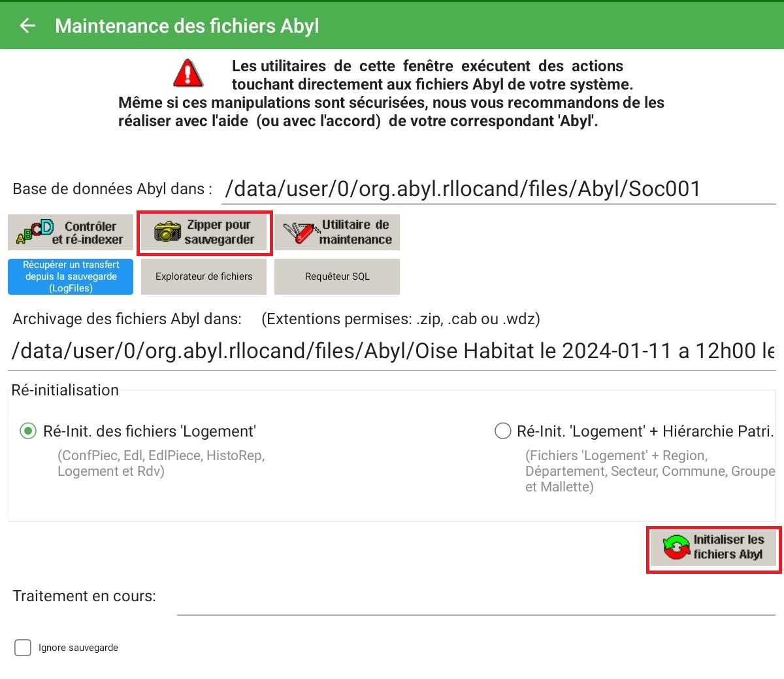
Task: Enable the 'Ignore sauvegarde' checkbox
Action: [x=23, y=648]
